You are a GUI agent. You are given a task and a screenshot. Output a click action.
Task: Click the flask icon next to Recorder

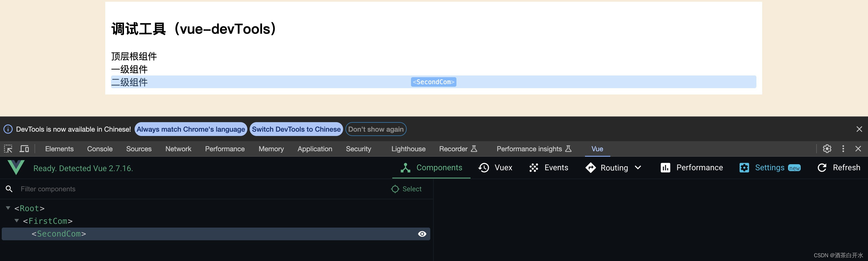(474, 149)
